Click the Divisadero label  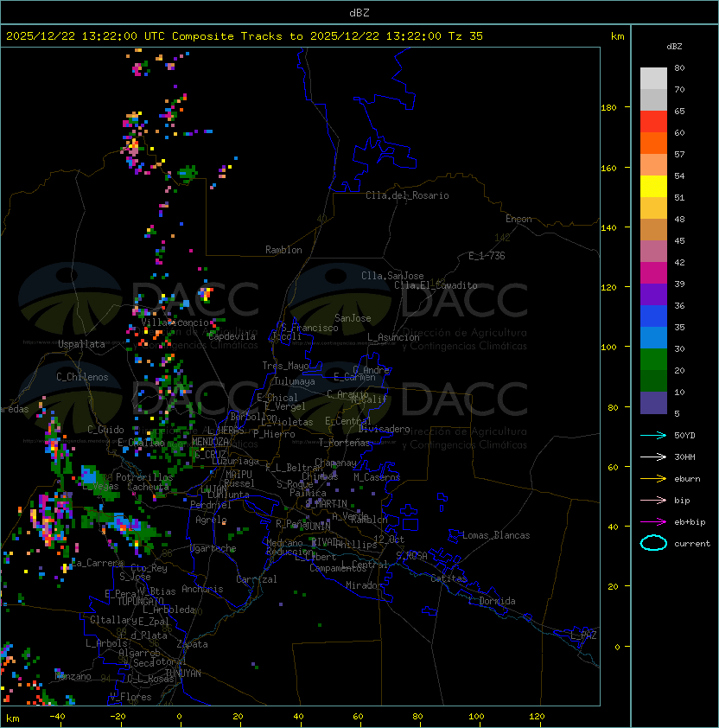tap(384, 429)
